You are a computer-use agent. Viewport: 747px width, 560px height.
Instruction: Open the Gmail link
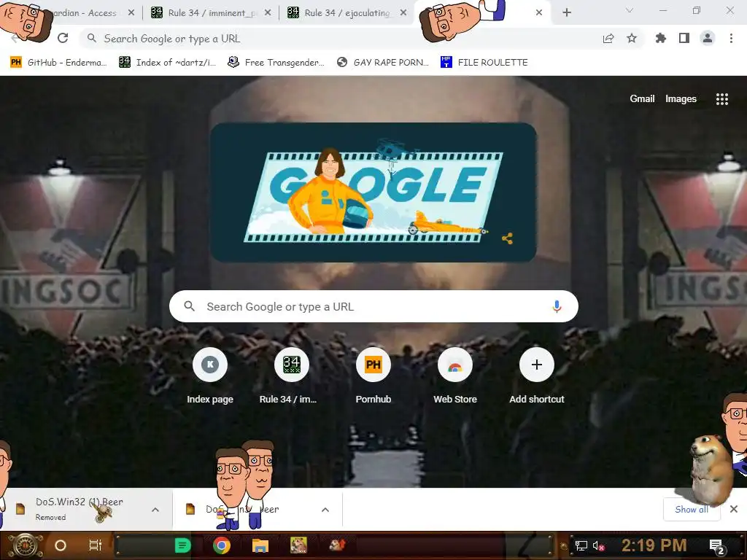pos(642,98)
